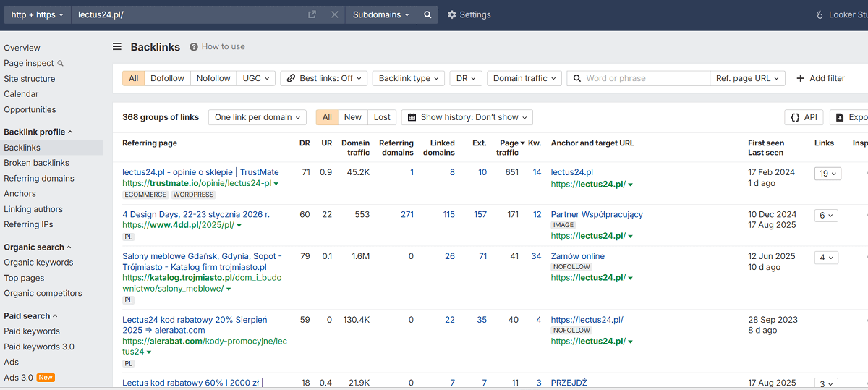Open the Settings gear
Screen dimensions: 868x390
click(x=469, y=14)
